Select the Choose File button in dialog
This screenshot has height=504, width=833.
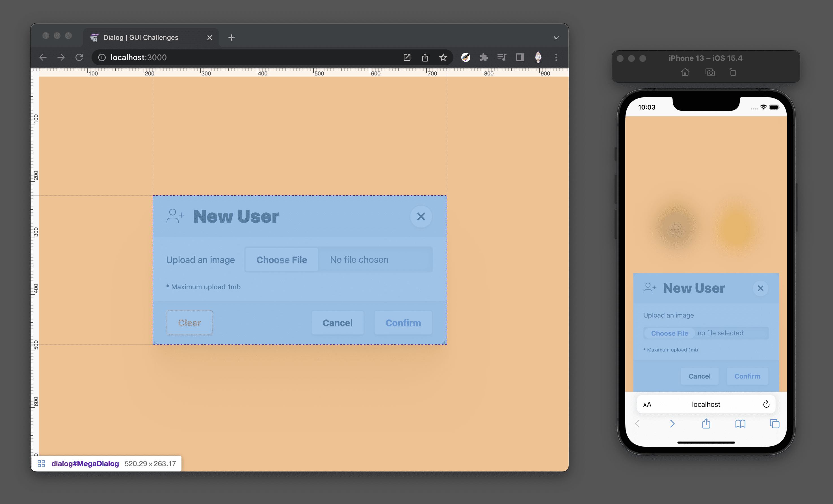282,259
